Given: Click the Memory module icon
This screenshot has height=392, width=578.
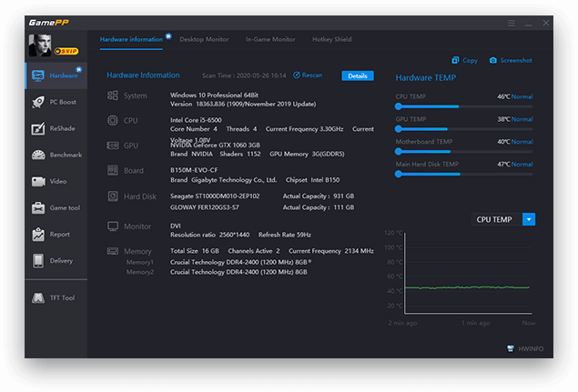Looking at the screenshot, I should click(x=113, y=251).
